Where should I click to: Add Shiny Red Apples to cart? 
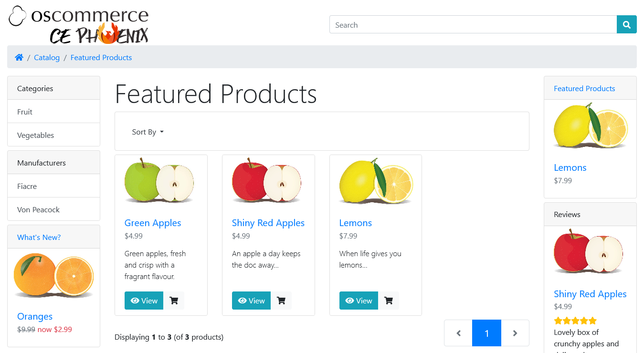coord(281,301)
